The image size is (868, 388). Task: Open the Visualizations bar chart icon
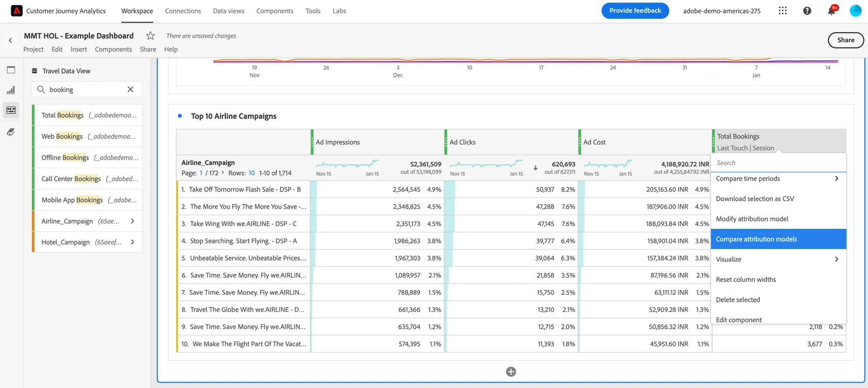pos(11,90)
